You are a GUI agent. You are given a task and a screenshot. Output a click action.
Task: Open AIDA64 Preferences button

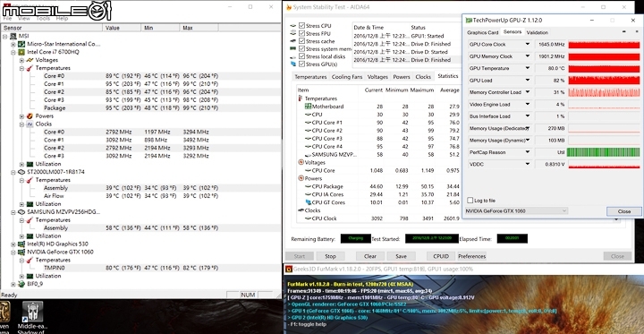[x=472, y=256]
